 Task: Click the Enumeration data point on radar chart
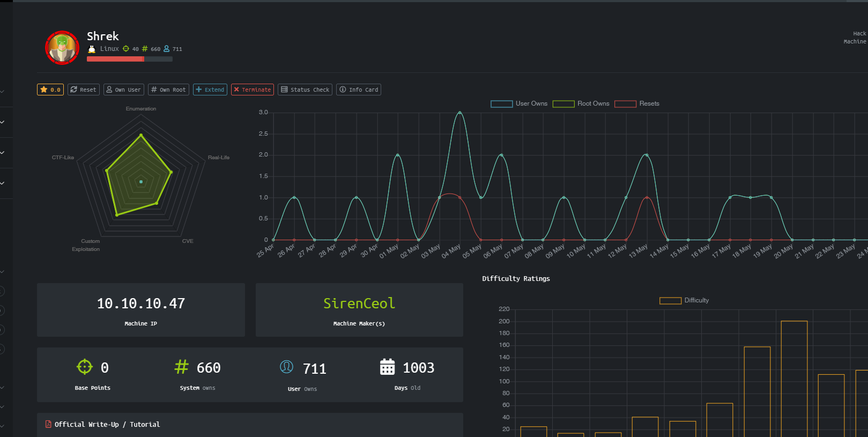pyautogui.click(x=141, y=135)
